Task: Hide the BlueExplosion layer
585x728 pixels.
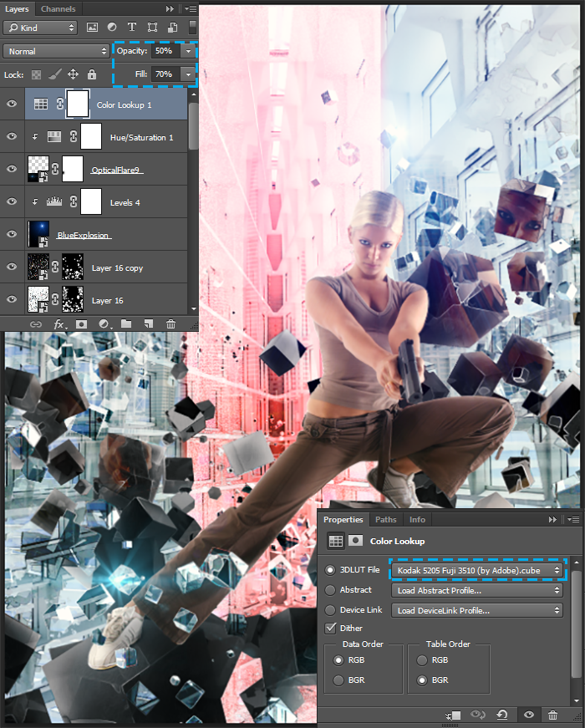Action: click(12, 233)
